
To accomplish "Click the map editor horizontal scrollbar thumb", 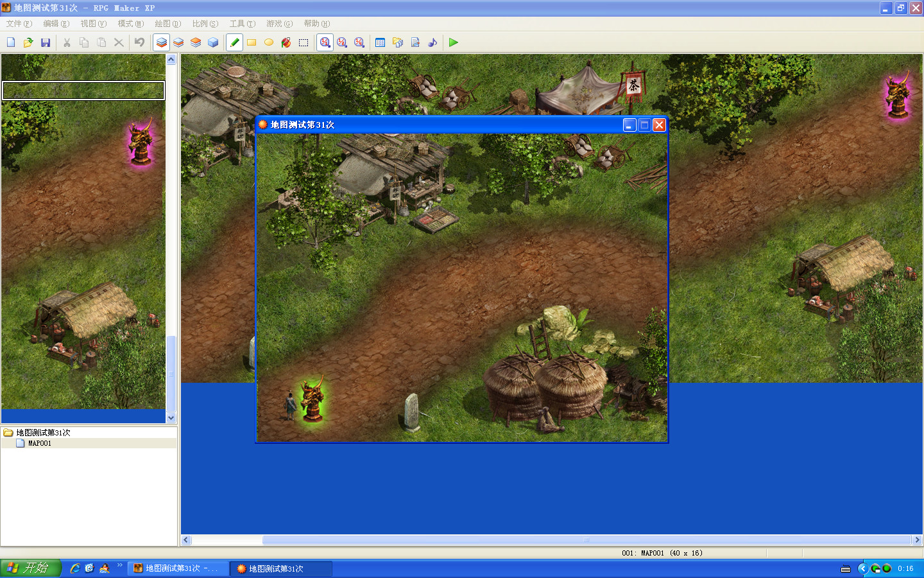I will click(586, 540).
